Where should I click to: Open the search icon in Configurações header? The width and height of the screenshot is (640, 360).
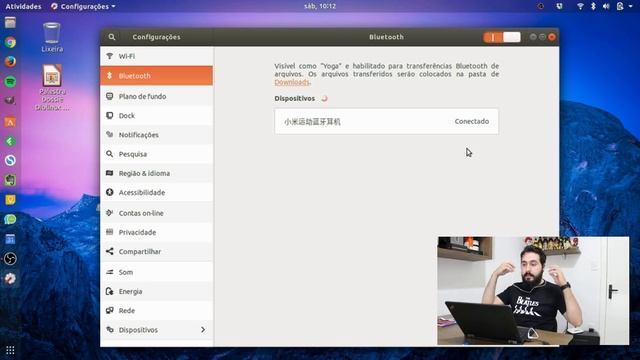click(x=111, y=37)
